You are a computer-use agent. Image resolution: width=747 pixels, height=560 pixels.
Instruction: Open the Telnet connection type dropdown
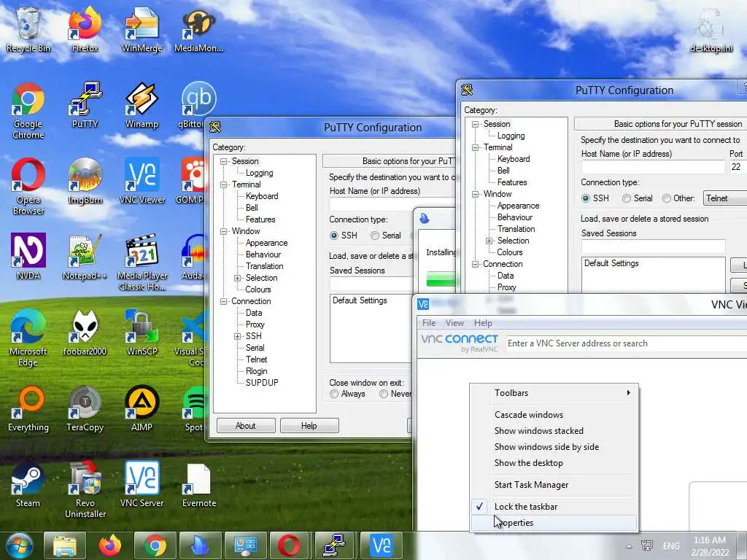point(725,198)
